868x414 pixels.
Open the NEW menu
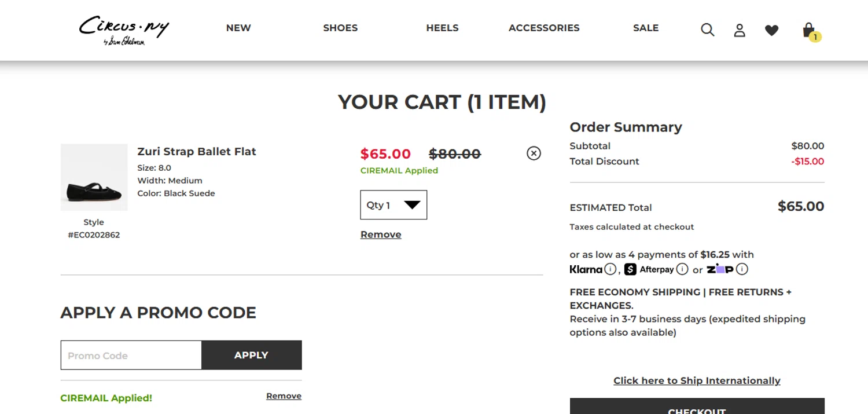[238, 28]
